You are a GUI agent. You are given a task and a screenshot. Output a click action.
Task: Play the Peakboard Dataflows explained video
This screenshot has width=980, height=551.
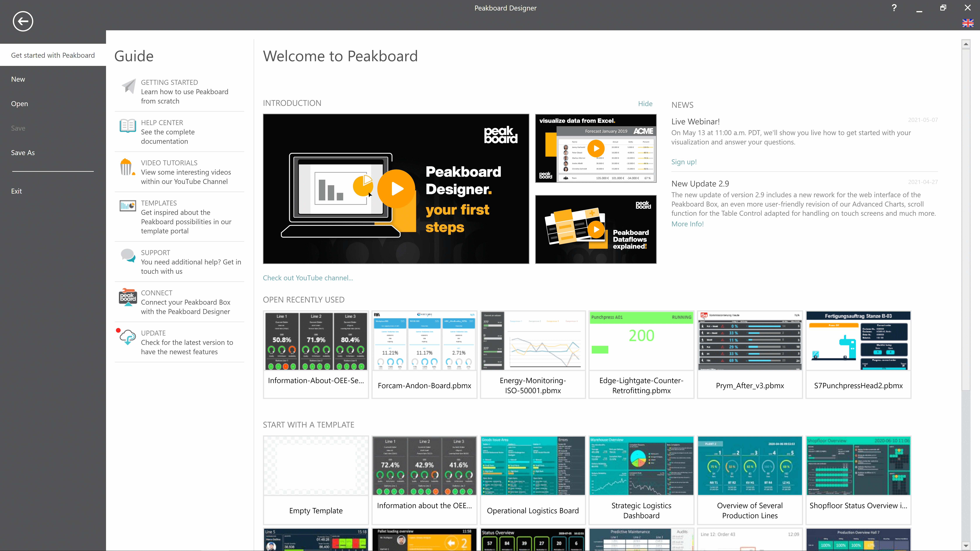[596, 229]
